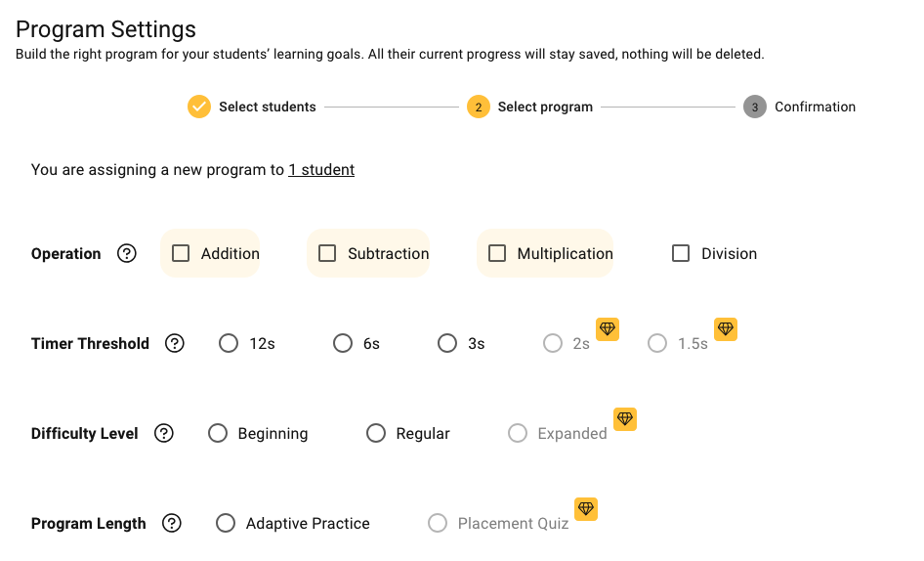Image resolution: width=924 pixels, height=561 pixels.
Task: Open help icon next to Operation
Action: click(x=127, y=253)
